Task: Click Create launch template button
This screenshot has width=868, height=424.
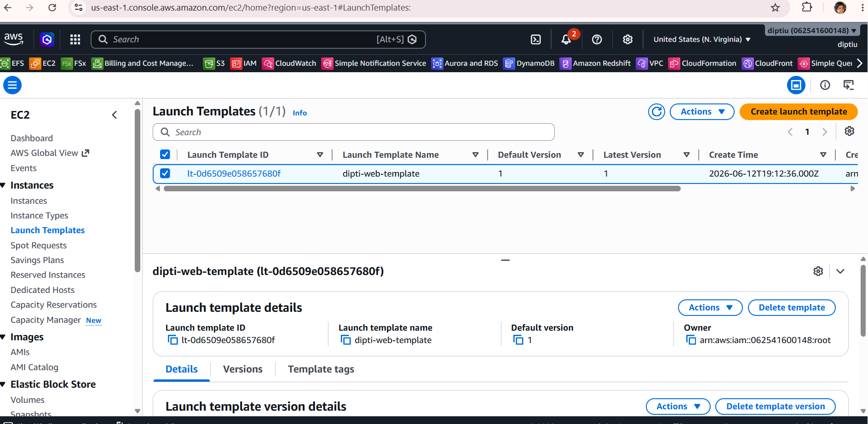Action: pos(799,112)
